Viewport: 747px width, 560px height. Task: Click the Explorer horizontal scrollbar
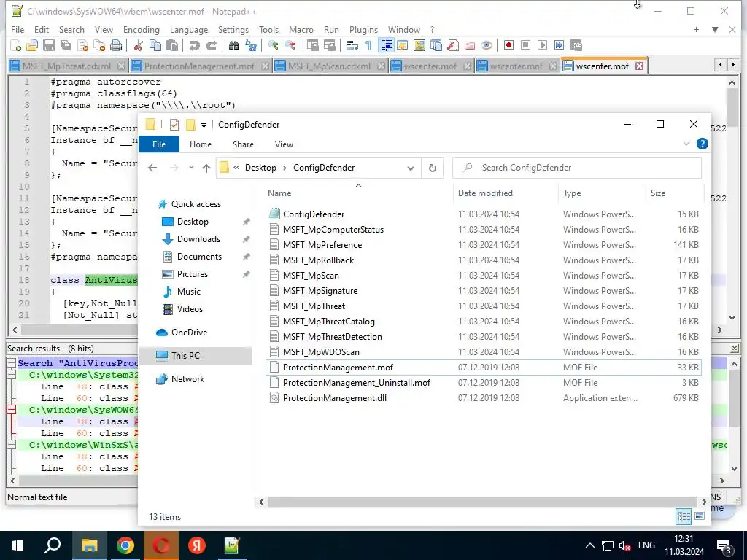(483, 502)
